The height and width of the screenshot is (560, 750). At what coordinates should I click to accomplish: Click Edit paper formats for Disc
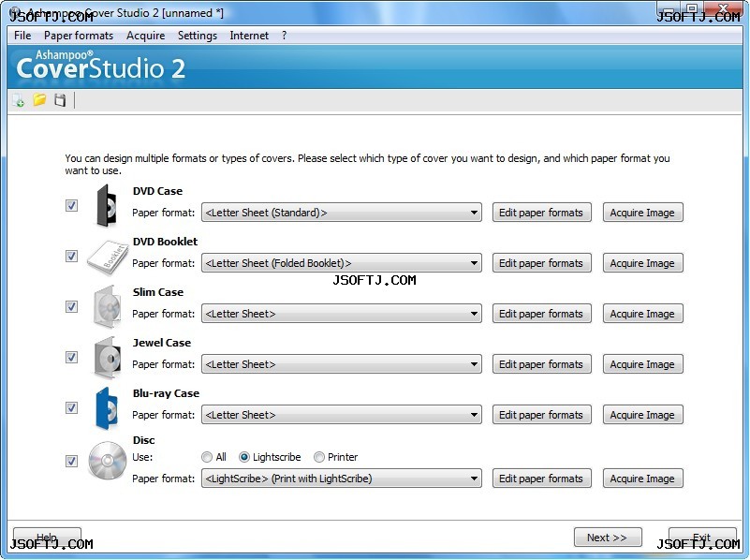pyautogui.click(x=542, y=479)
